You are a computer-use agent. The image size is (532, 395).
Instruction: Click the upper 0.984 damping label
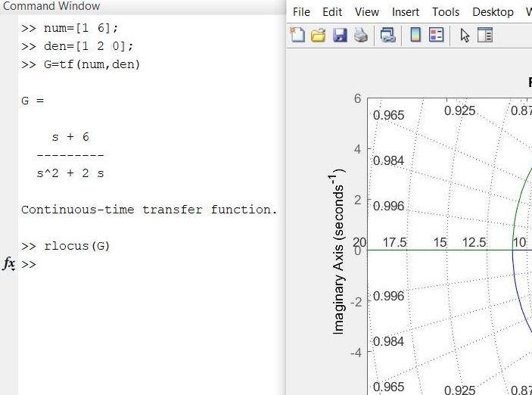click(x=388, y=160)
